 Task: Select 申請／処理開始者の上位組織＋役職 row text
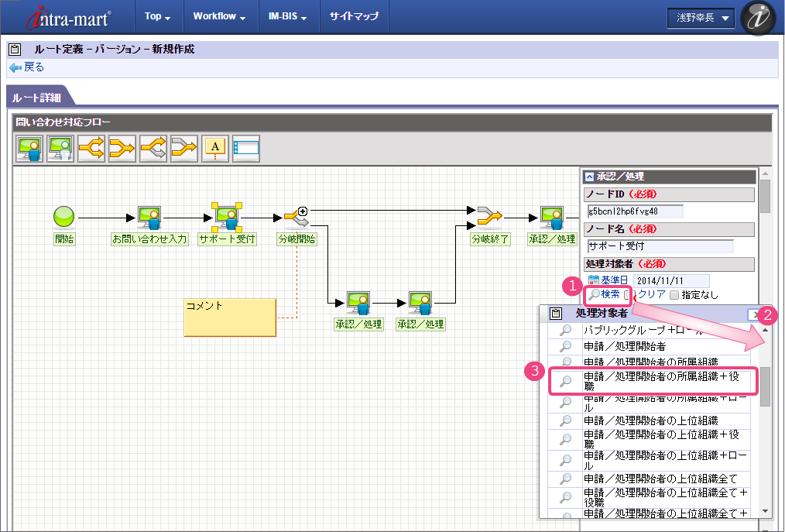[x=661, y=439]
